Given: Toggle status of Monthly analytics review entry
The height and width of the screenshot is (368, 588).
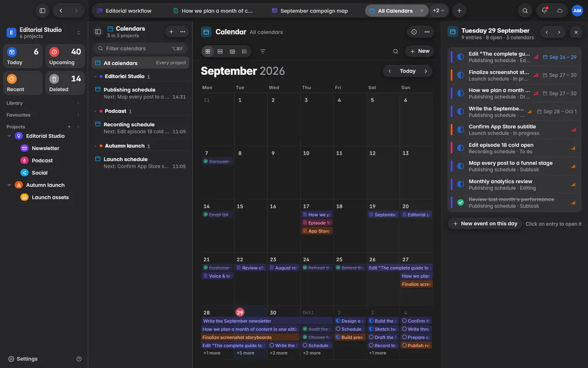Looking at the screenshot, I should point(461,184).
